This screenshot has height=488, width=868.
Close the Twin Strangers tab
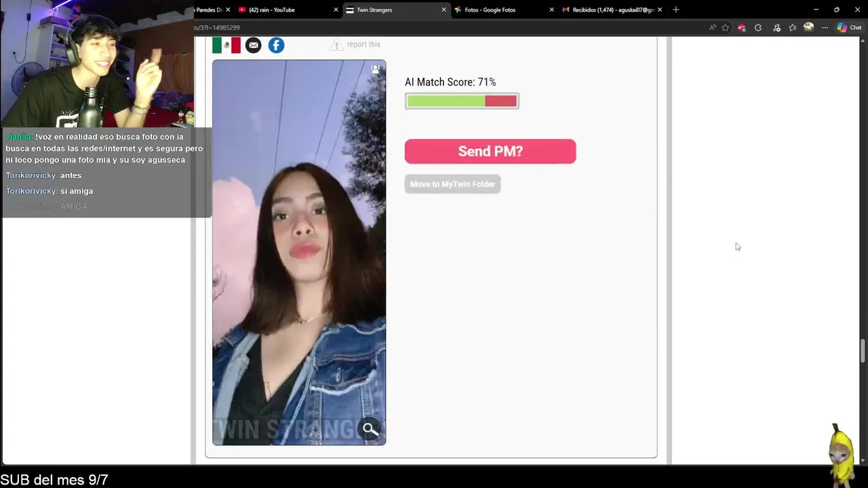(x=444, y=9)
